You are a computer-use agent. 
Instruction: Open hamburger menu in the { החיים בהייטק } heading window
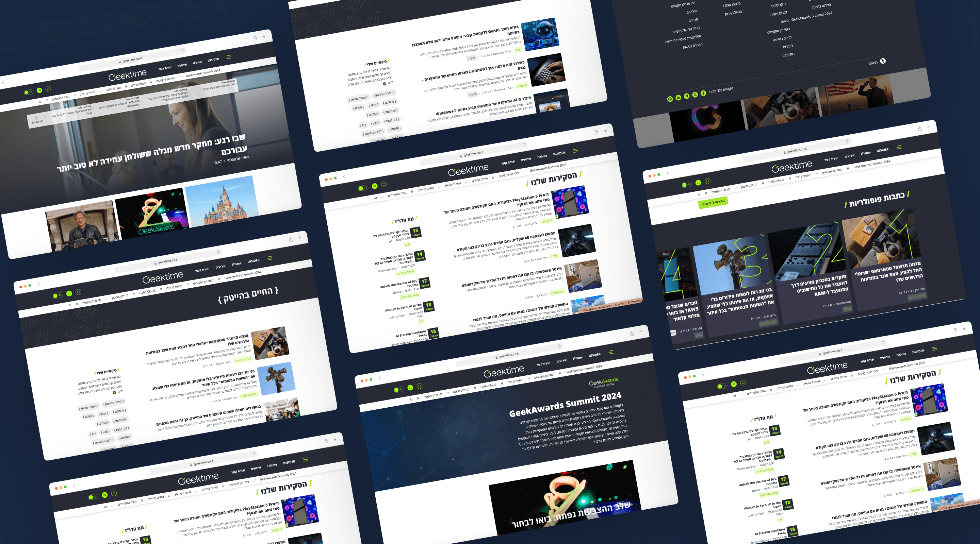(x=270, y=258)
